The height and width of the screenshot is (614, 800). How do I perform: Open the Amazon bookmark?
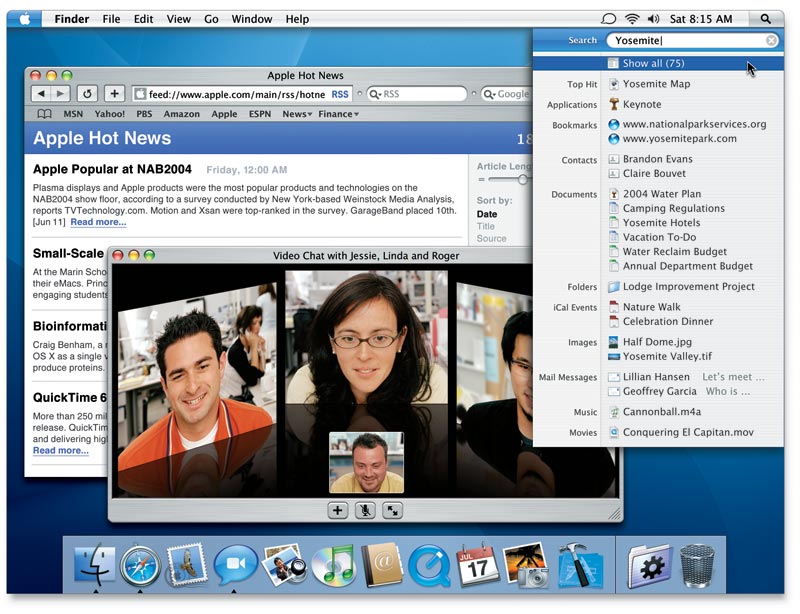tap(182, 114)
